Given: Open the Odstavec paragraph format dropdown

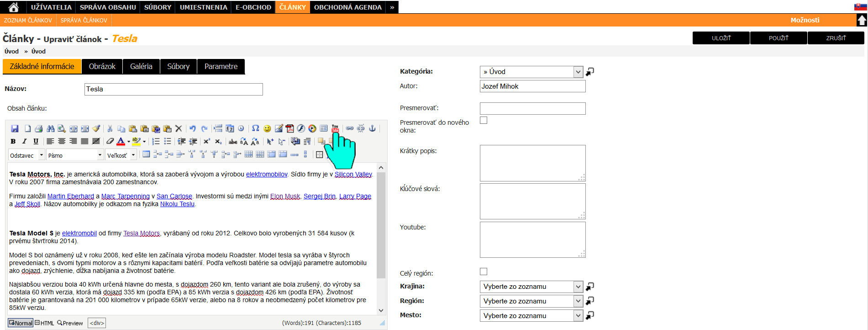Looking at the screenshot, I should (26, 155).
